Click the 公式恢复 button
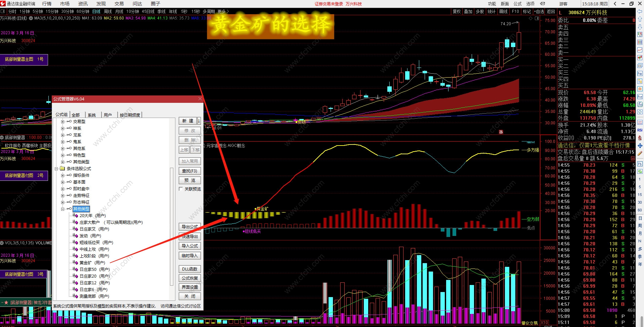Screen dimensions: 644x327 pos(190,278)
